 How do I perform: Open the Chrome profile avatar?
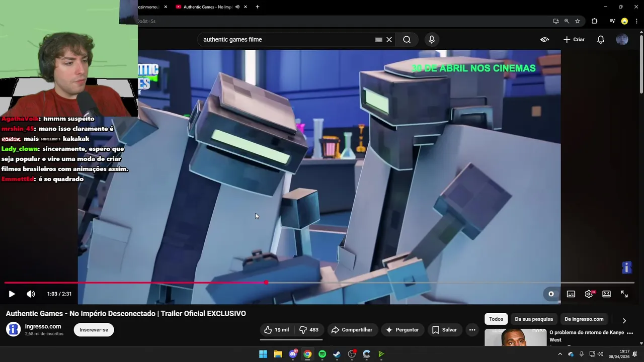[x=624, y=21]
